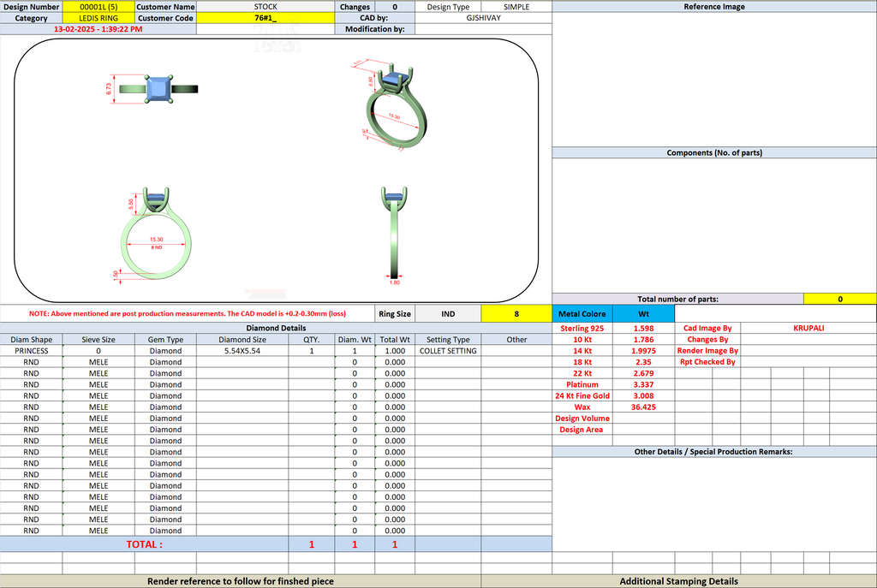Select the yellow ring size value 8
The height and width of the screenshot is (588, 877).
pyautogui.click(x=516, y=313)
